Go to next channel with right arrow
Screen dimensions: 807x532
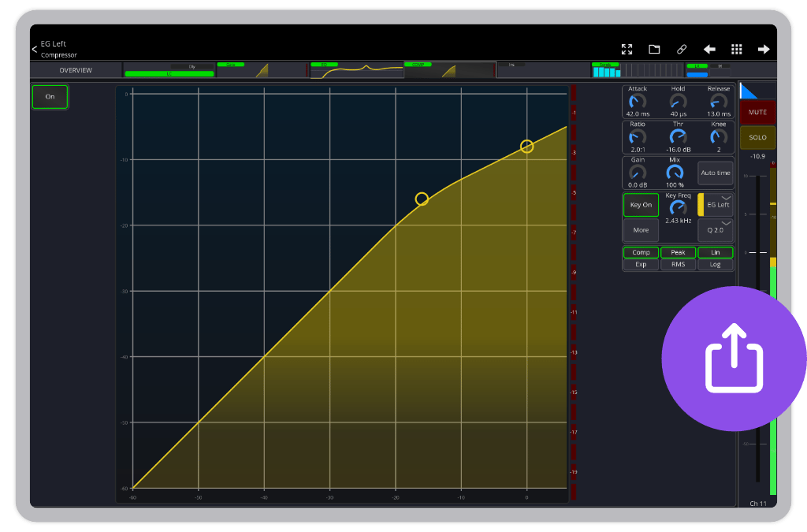coord(764,49)
